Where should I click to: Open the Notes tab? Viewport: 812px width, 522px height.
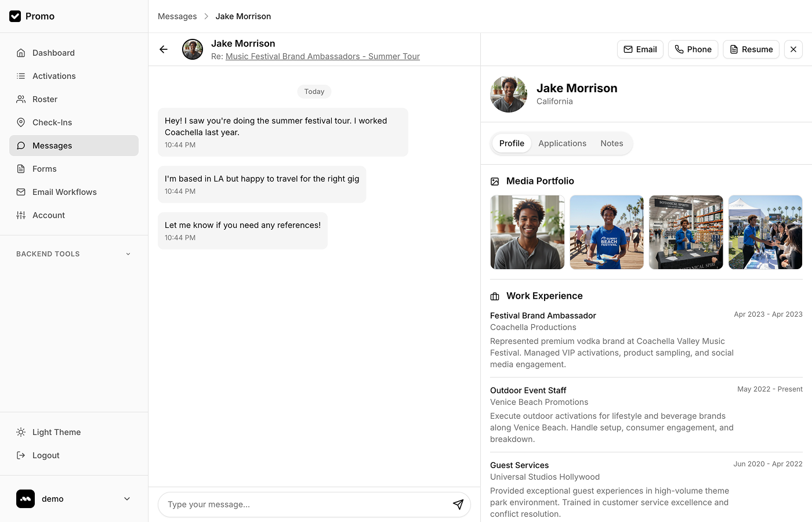611,143
